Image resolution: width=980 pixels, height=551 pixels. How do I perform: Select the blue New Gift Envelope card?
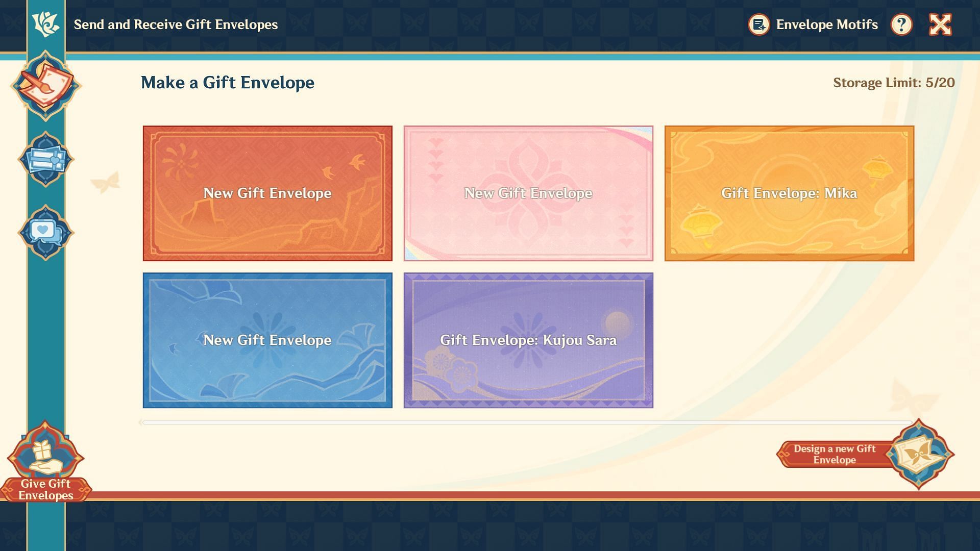[x=267, y=340]
